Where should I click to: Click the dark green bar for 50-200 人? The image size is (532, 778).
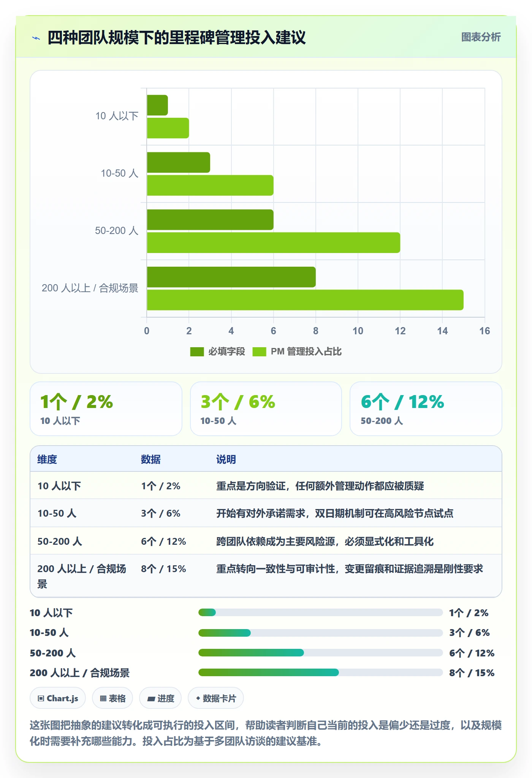210,220
